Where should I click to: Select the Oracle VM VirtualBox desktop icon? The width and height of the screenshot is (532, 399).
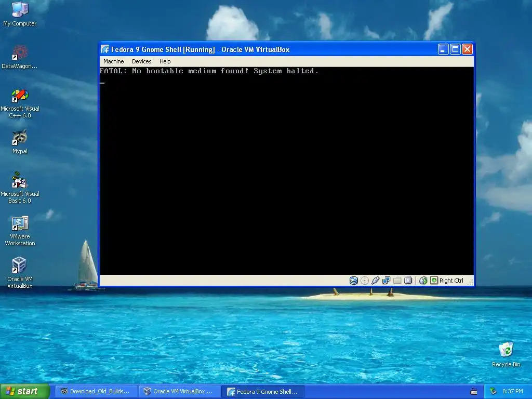20,273
